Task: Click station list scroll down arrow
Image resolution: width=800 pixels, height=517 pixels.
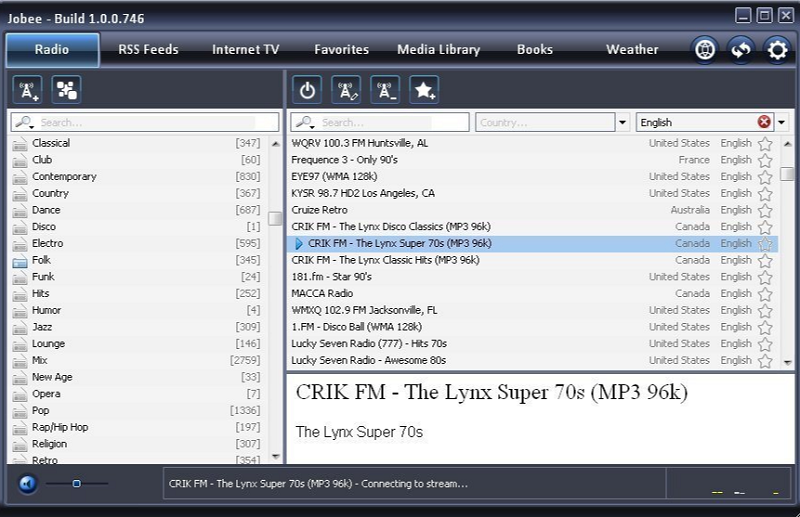Action: (x=788, y=362)
